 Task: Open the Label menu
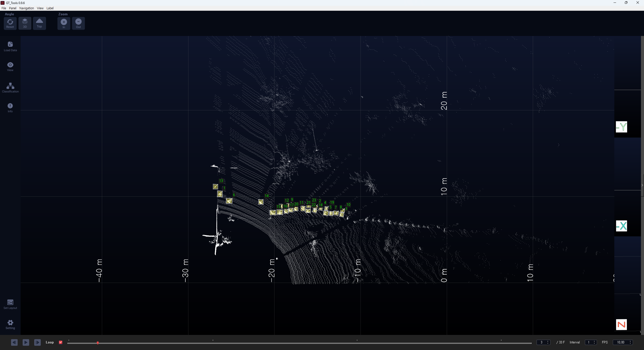coord(50,8)
